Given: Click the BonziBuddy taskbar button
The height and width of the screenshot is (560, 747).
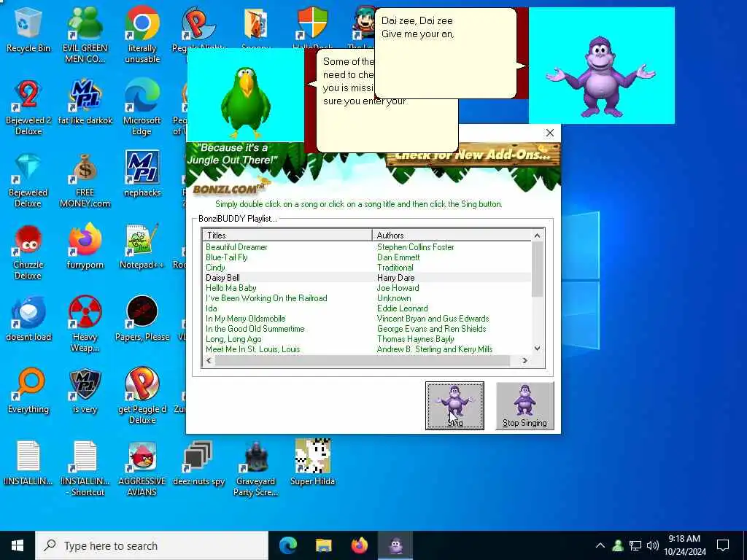Looking at the screenshot, I should coord(395,545).
